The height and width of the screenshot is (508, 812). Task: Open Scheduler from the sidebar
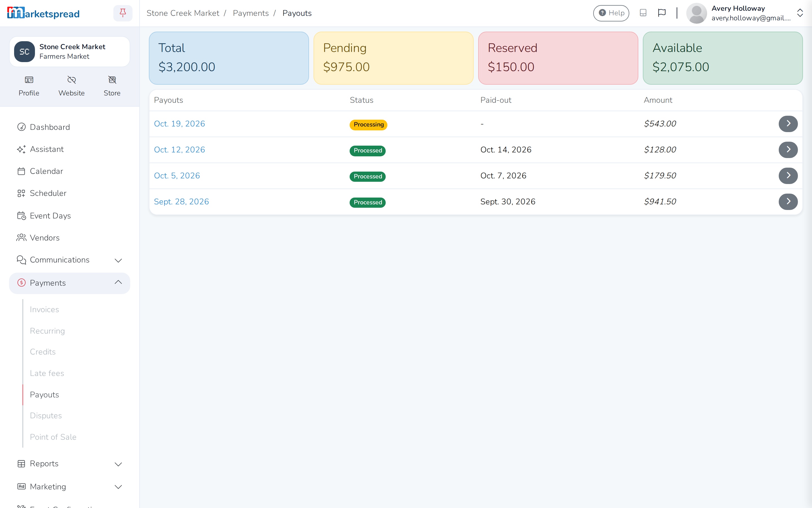[69, 193]
